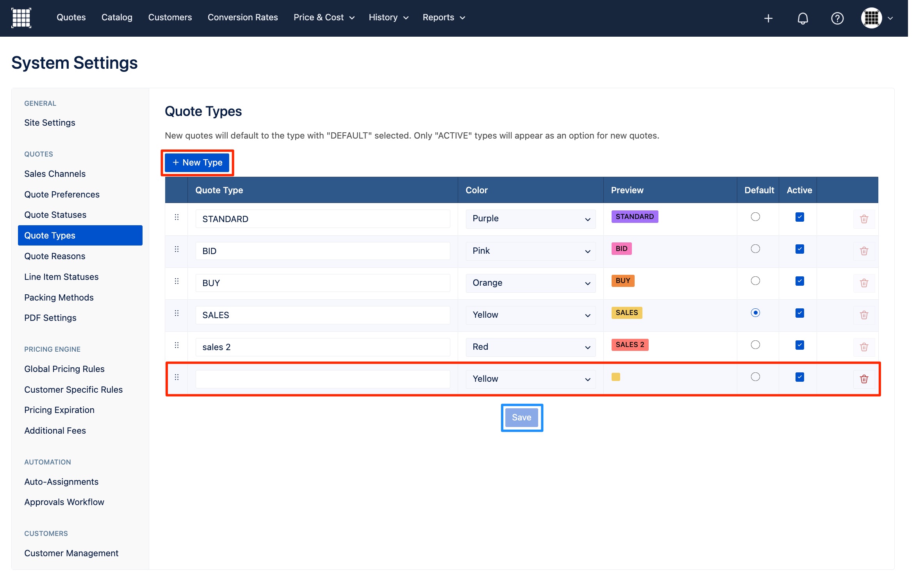Open Sales Channels settings

55,174
